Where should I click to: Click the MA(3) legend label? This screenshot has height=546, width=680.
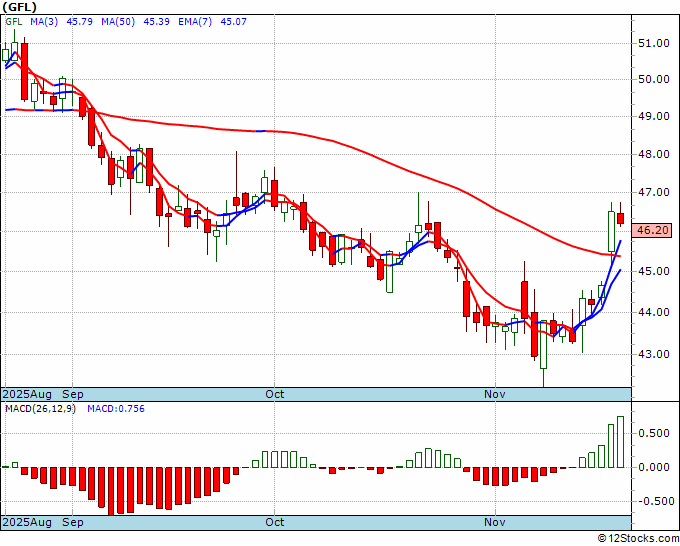44,21
